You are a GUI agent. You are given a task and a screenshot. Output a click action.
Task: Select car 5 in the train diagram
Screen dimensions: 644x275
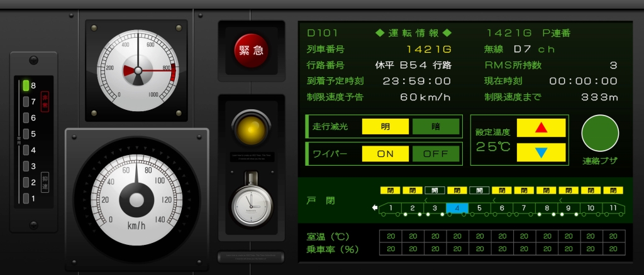tap(479, 208)
